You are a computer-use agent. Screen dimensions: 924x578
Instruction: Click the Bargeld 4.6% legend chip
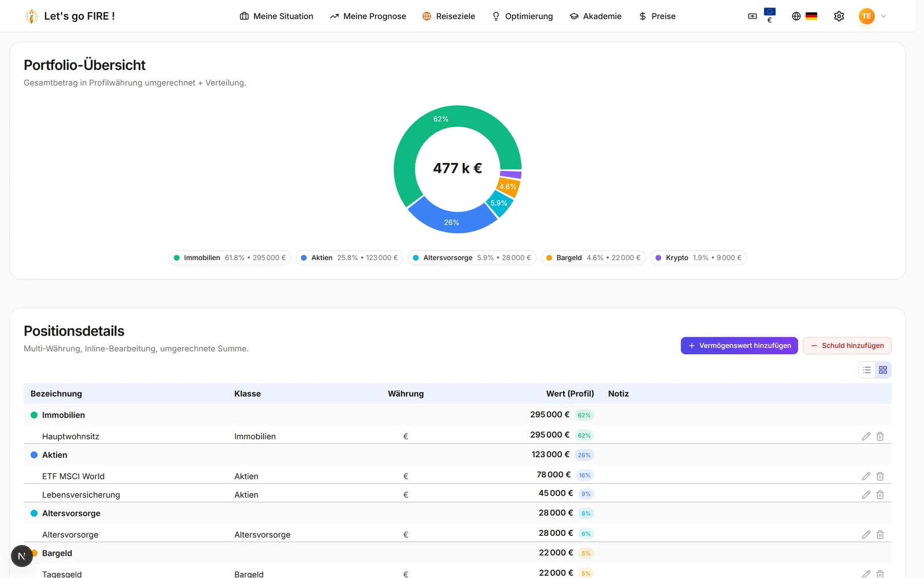tap(593, 258)
